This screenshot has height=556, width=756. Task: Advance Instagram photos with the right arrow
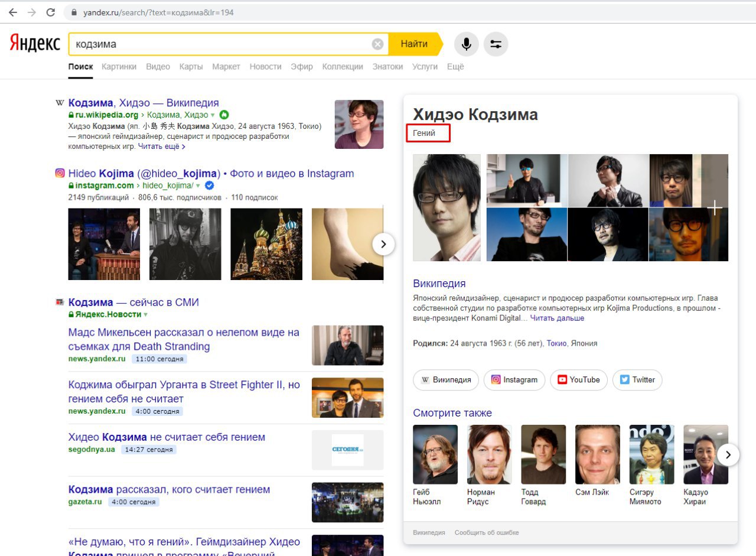coord(384,243)
